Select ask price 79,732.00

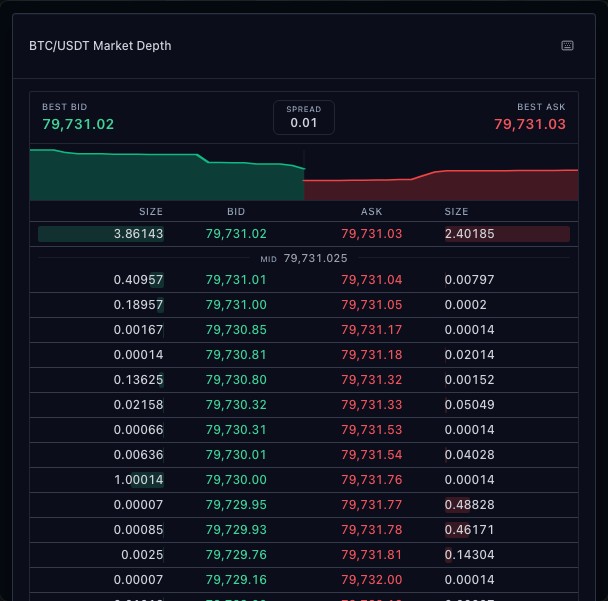(371, 580)
